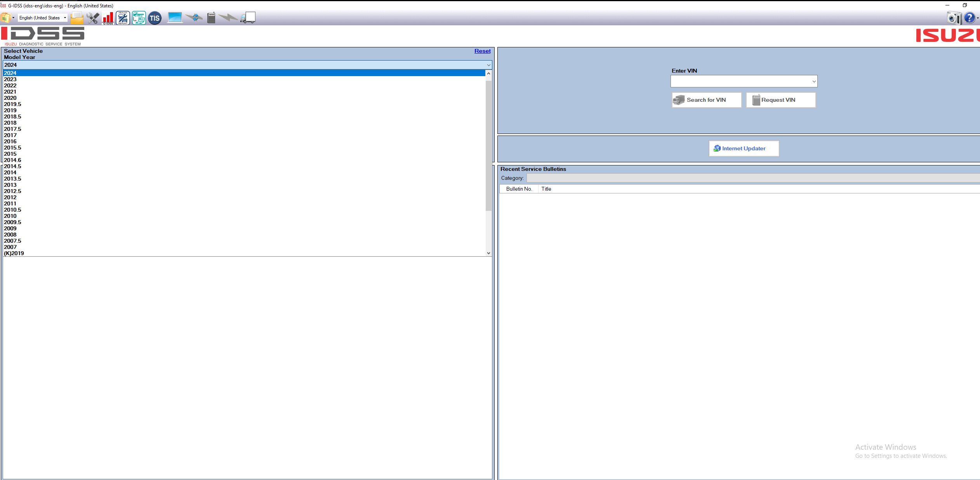Click the Reset link
Image resolution: width=980 pixels, height=480 pixels.
482,51
